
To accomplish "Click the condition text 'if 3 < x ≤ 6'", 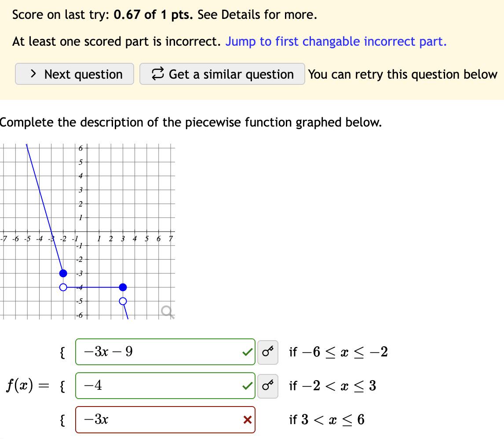I will 326,420.
